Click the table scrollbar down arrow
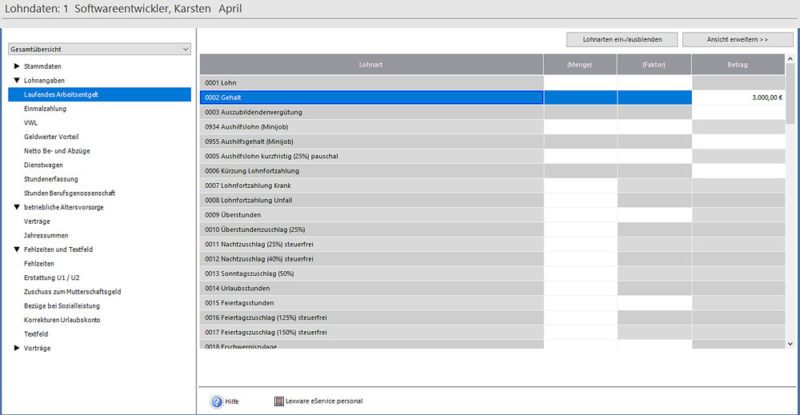The height and width of the screenshot is (415, 800). click(x=790, y=344)
